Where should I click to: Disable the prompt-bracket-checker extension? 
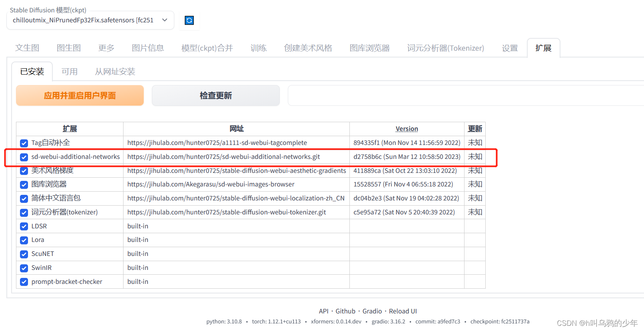pyautogui.click(x=24, y=282)
